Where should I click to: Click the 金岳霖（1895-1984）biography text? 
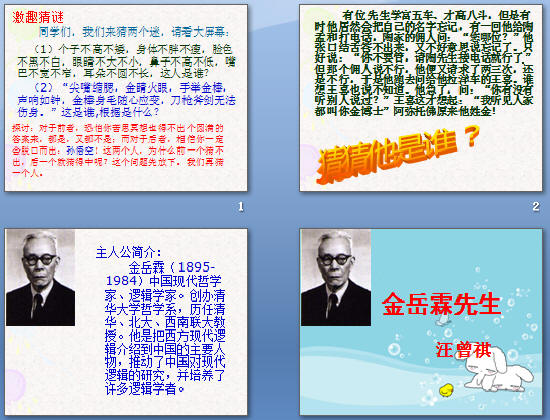[165, 328]
